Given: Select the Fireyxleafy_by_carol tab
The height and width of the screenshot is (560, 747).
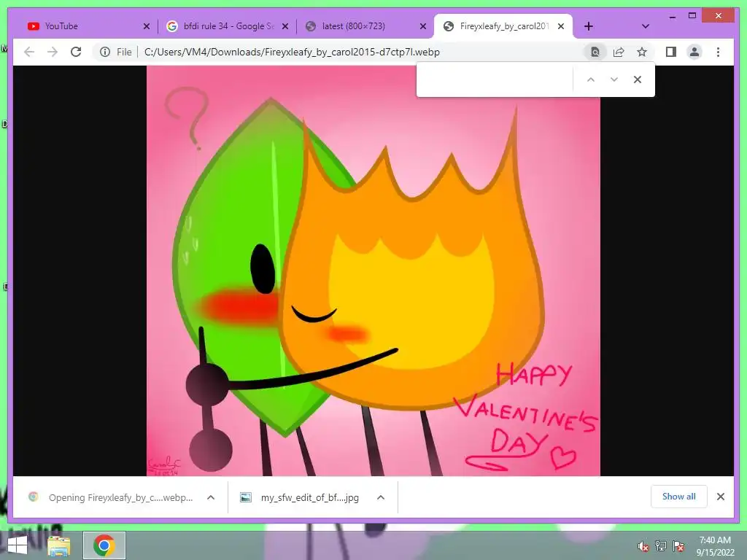Looking at the screenshot, I should pyautogui.click(x=503, y=26).
